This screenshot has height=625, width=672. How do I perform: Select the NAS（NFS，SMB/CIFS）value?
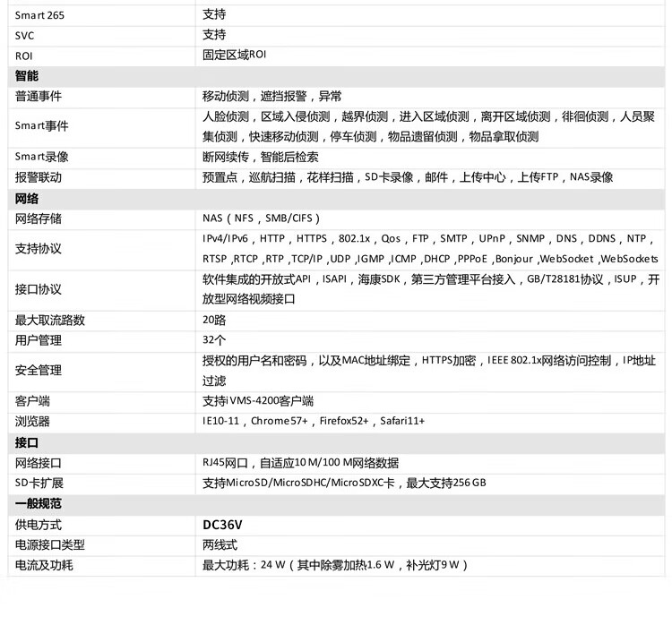click(261, 218)
